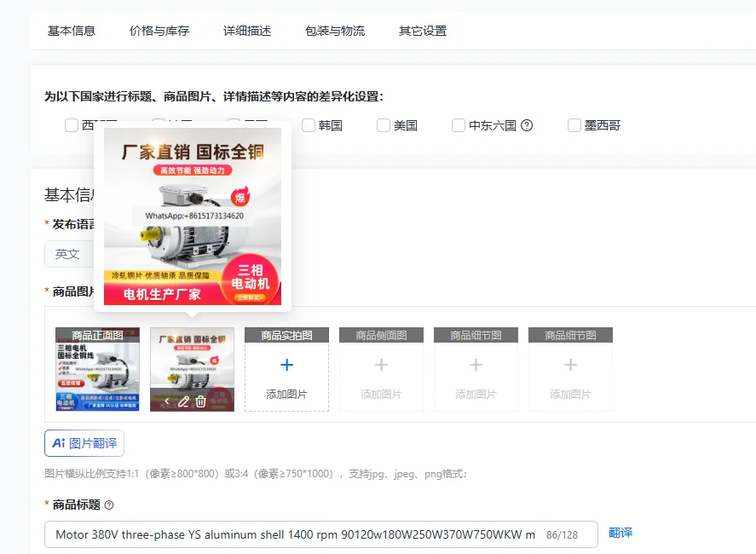Click the enlarged motor preview image popup

193,216
